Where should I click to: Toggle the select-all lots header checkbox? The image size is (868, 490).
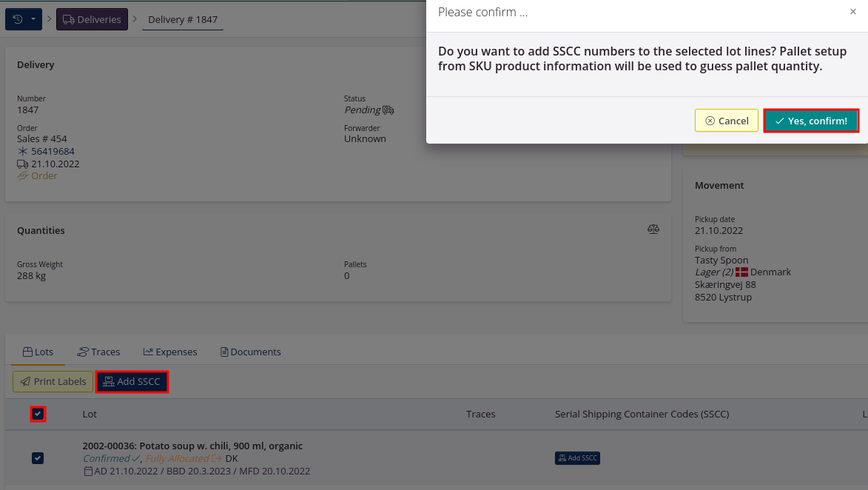coord(38,414)
